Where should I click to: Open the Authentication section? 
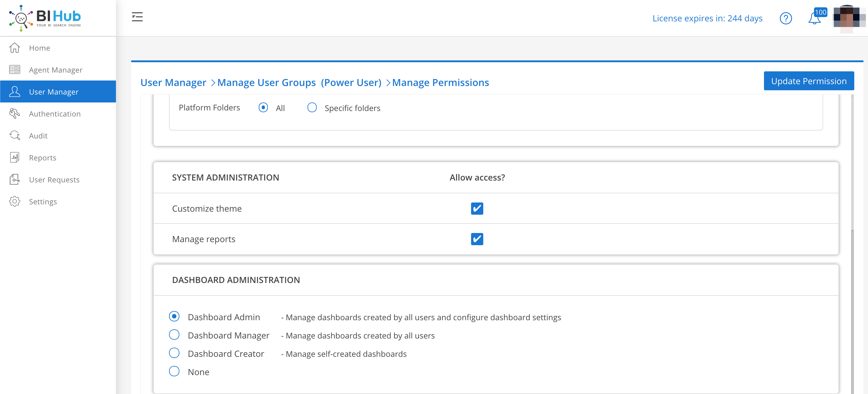54,113
